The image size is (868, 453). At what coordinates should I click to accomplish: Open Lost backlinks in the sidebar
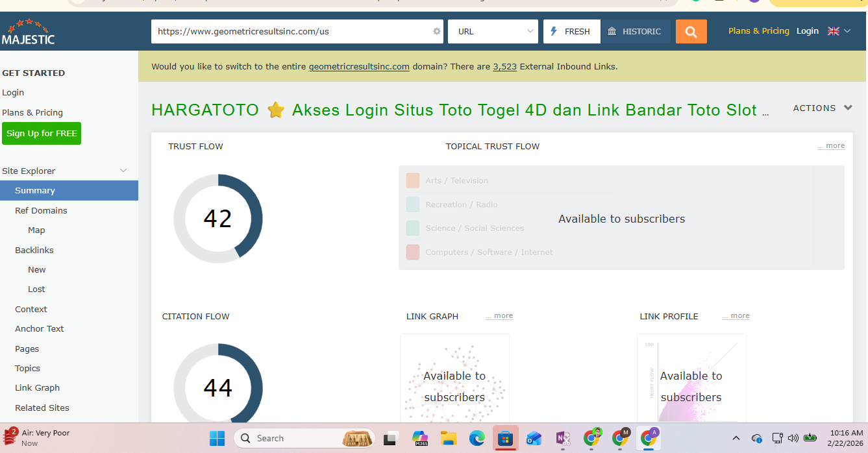(x=36, y=289)
